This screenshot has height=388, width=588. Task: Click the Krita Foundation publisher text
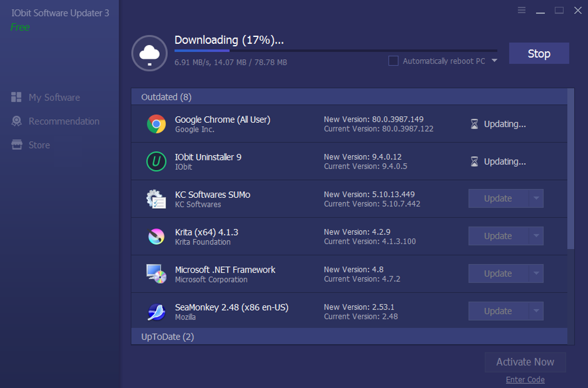coord(202,242)
